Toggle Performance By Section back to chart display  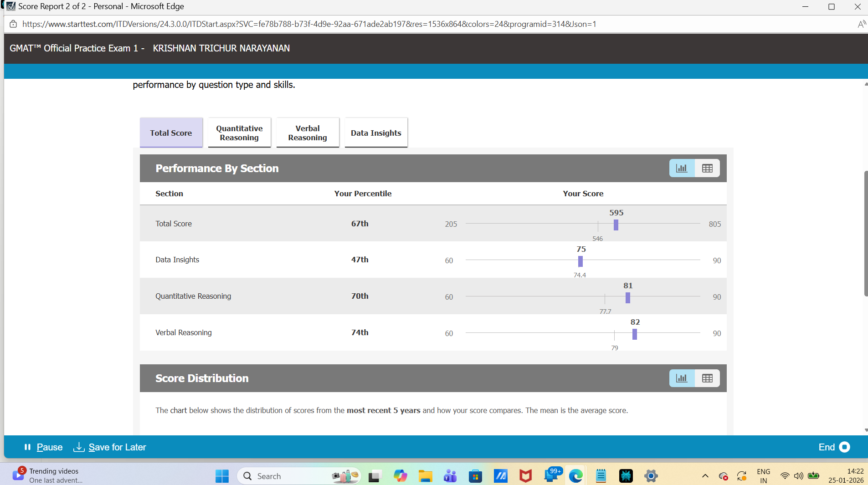(682, 168)
